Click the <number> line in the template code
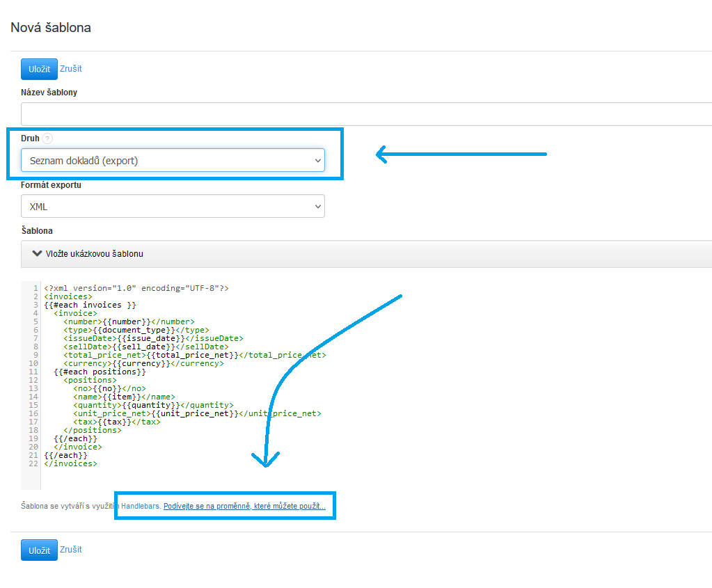 pos(129,321)
